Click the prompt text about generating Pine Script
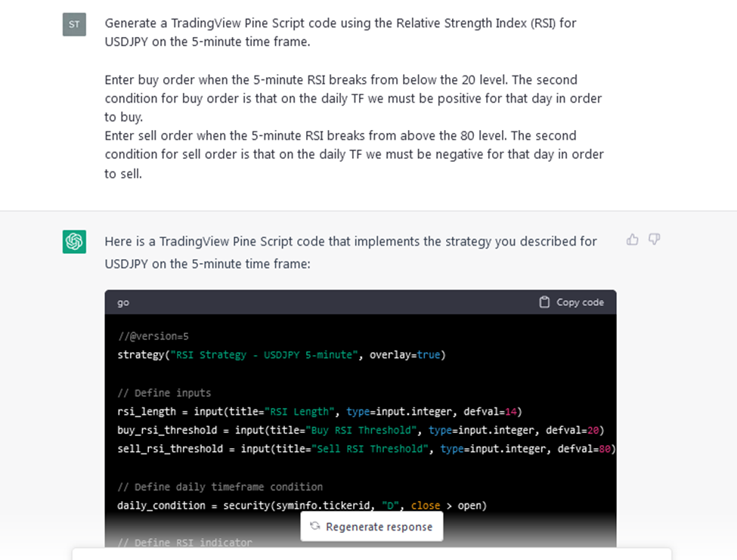Screen dimensions: 737x560 [x=340, y=32]
